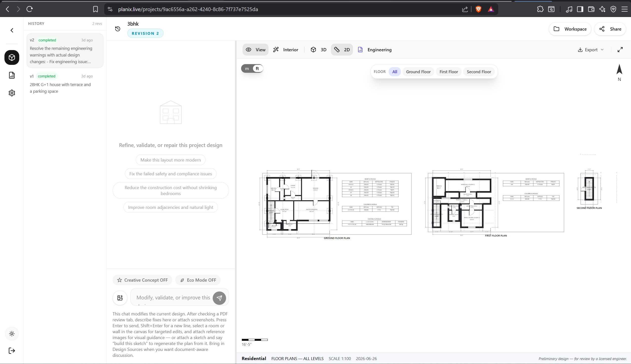Switch units to meters

click(x=247, y=69)
